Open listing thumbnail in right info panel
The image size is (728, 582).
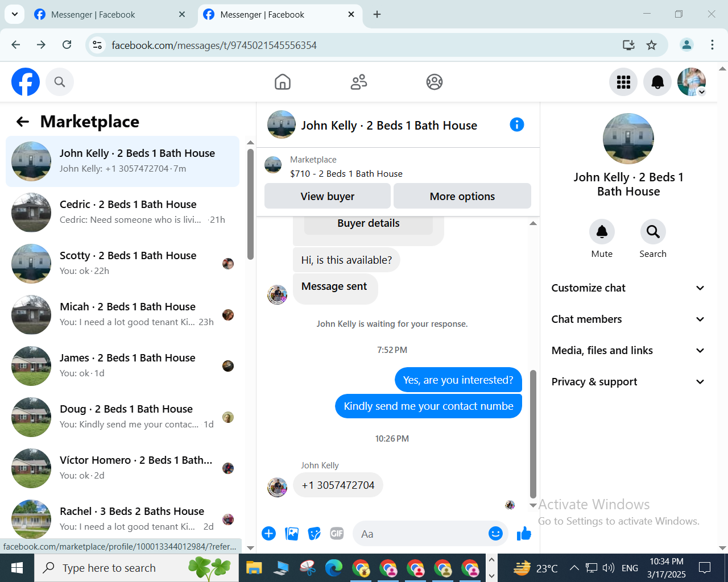(x=628, y=139)
